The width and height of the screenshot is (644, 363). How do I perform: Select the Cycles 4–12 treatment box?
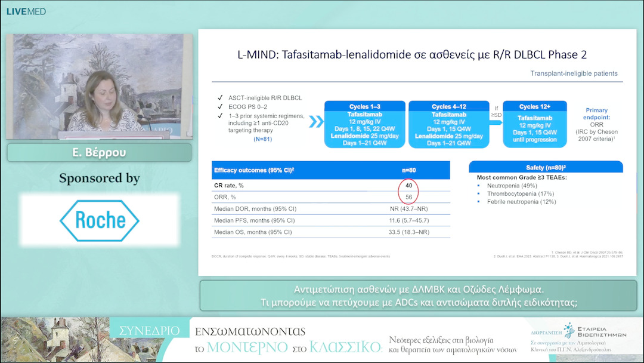449,124
